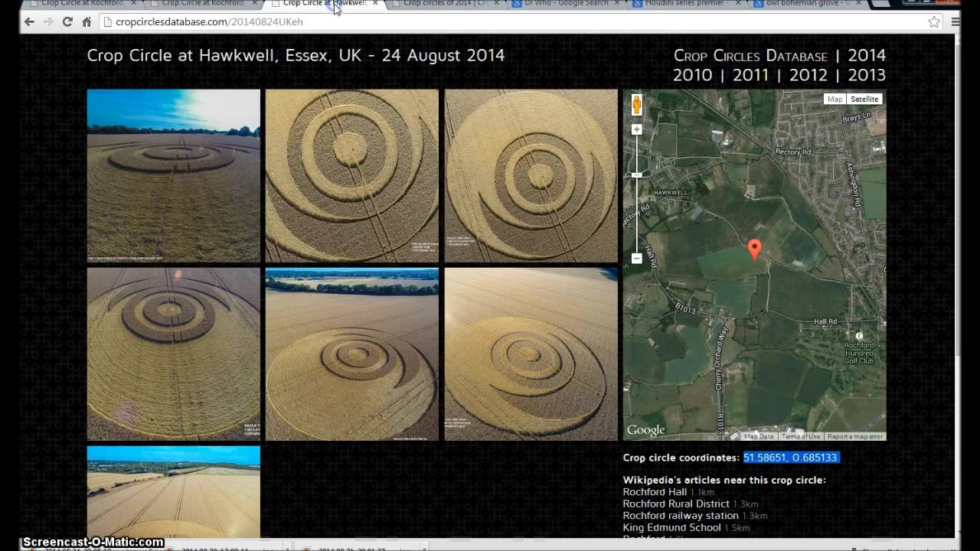Open the close-up aerial rings photo with tramlines
This screenshot has width=980, height=551.
pos(352,176)
